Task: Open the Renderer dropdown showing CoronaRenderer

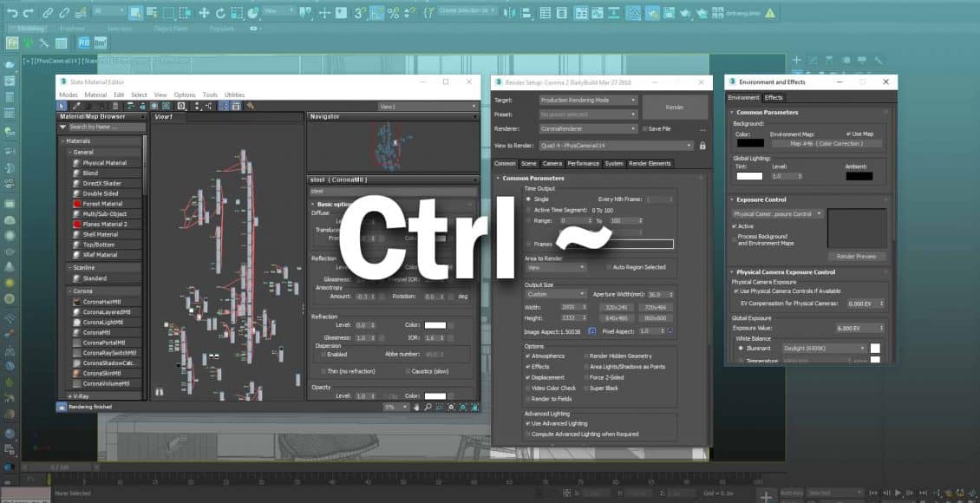Action: (x=587, y=128)
